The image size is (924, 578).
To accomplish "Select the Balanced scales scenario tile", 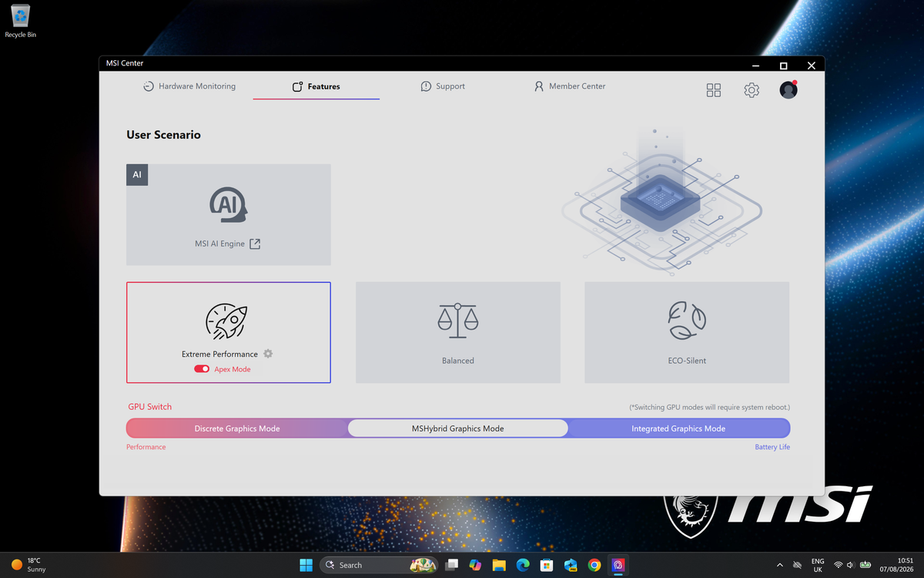I will (458, 332).
